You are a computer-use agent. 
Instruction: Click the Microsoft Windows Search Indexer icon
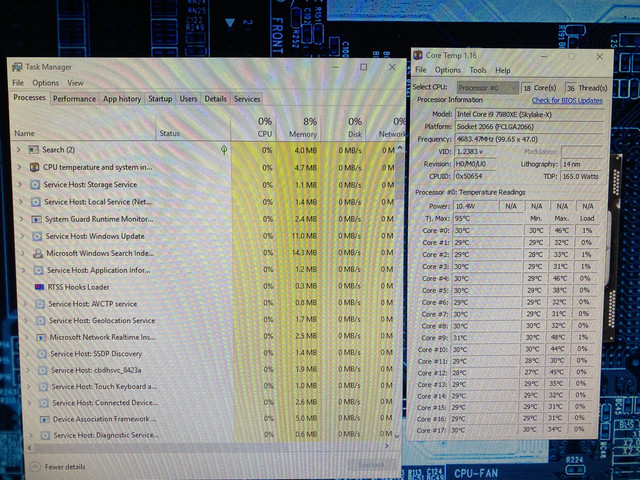pos(38,253)
